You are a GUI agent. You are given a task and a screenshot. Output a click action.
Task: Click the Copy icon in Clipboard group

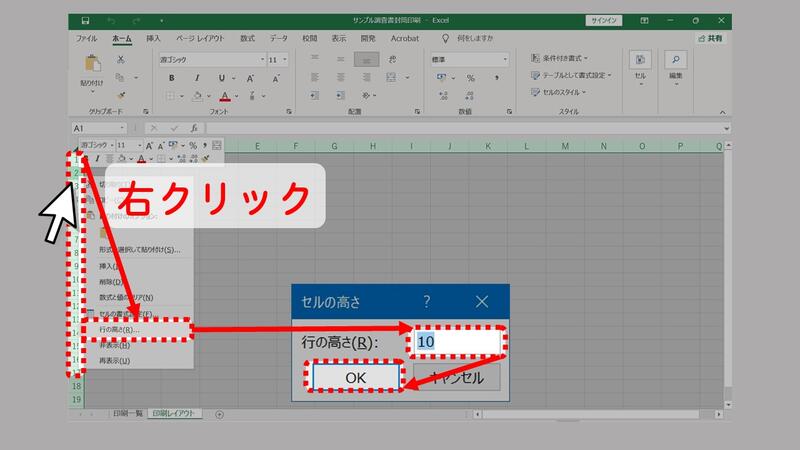pyautogui.click(x=120, y=77)
